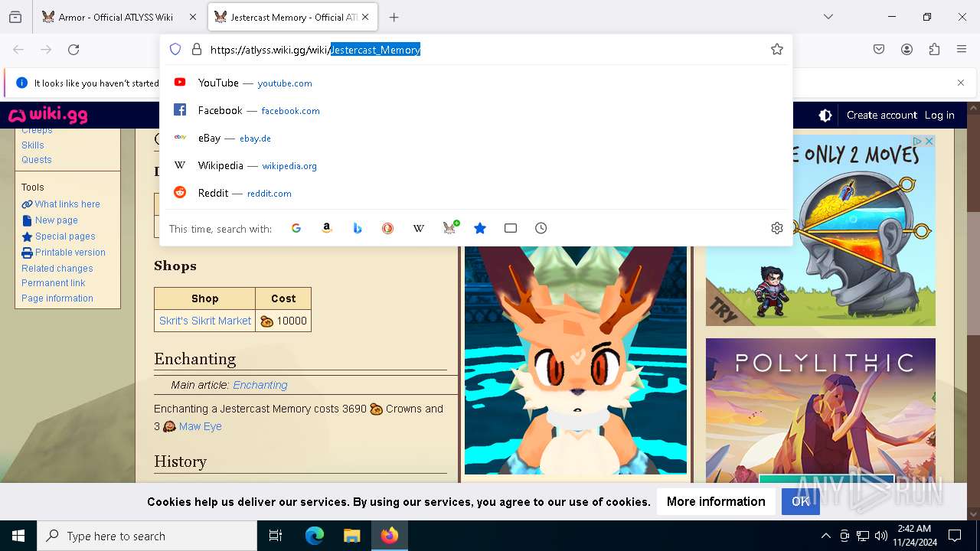The width and height of the screenshot is (980, 551).
Task: Open the Firefox account icon
Action: coord(906,50)
